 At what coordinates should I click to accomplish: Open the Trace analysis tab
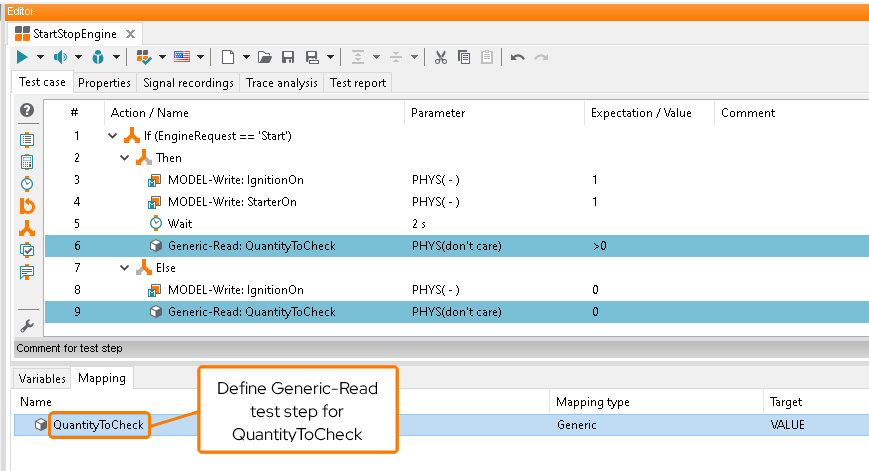pos(282,83)
